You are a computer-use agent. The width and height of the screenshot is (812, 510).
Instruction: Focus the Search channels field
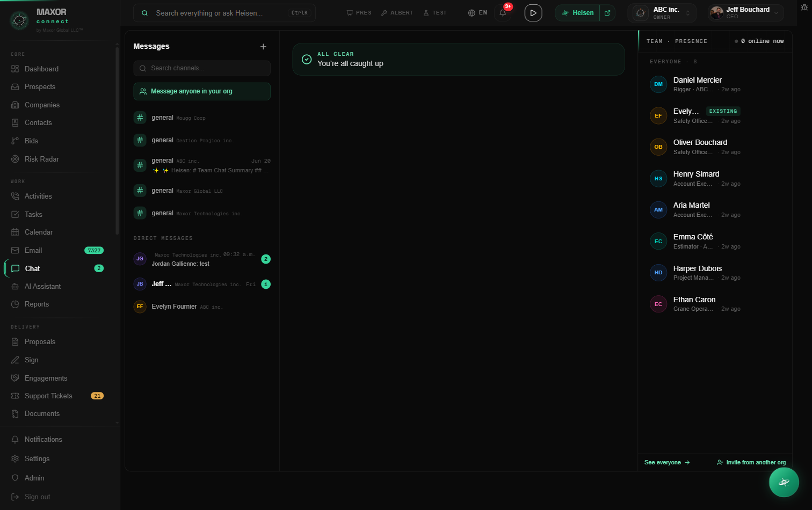click(x=202, y=68)
